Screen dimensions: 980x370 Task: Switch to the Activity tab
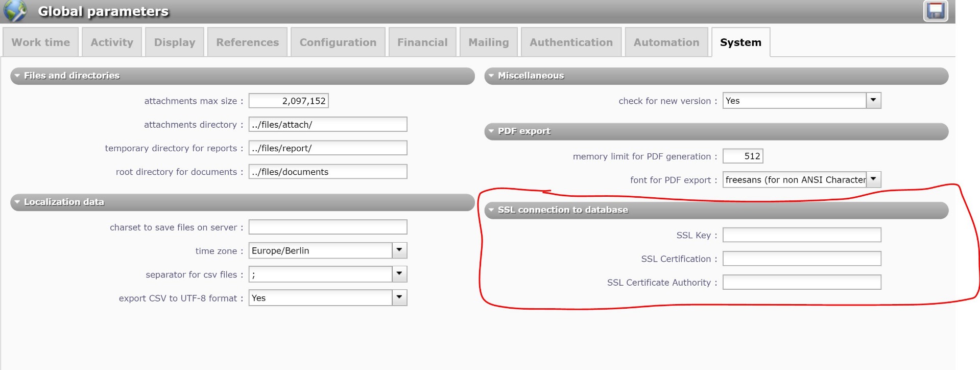click(112, 42)
